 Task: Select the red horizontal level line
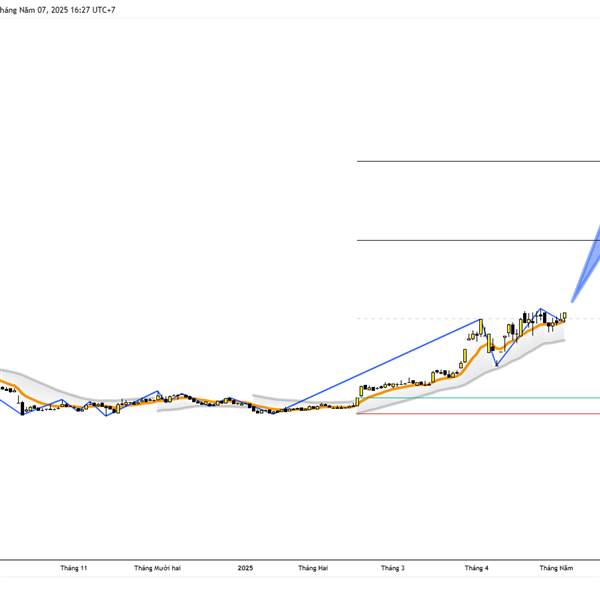478,414
